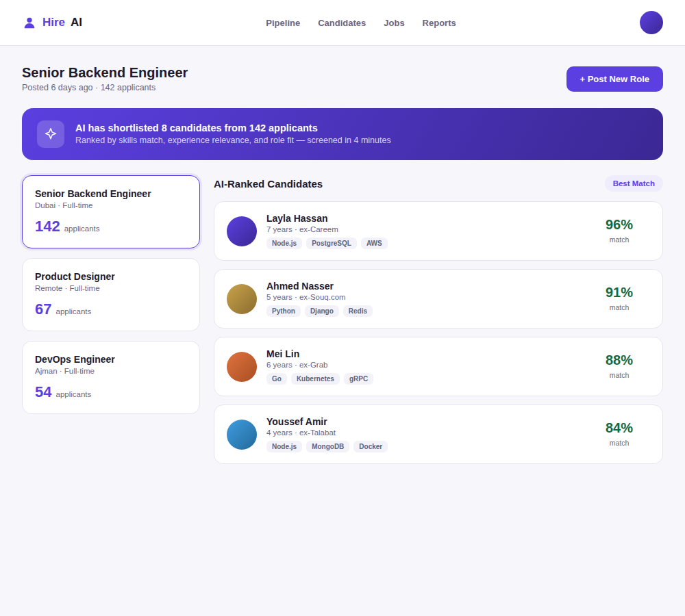Open Ahmed Nasser's avatar

click(x=242, y=299)
